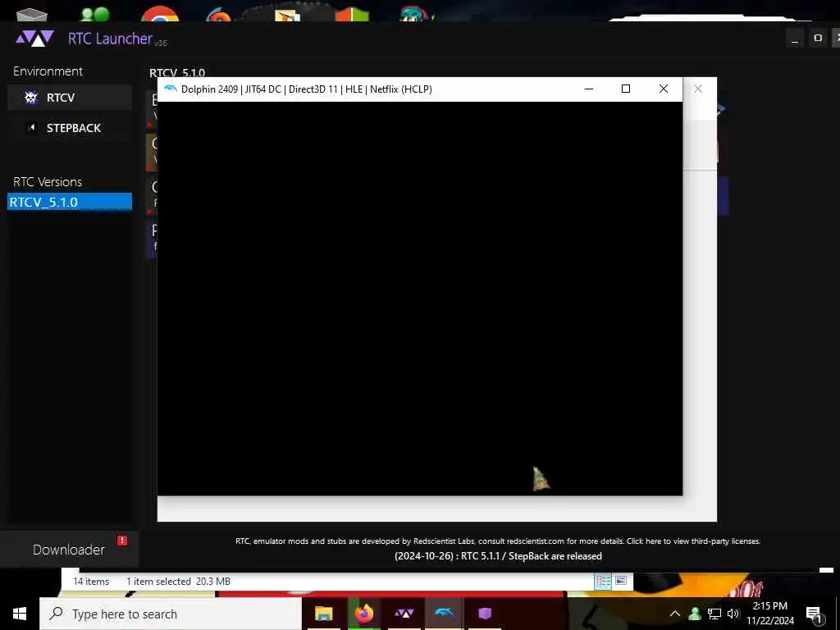Click '1 item selected 20.3 MB' status text
Screen dimensions: 840x630
(x=178, y=582)
